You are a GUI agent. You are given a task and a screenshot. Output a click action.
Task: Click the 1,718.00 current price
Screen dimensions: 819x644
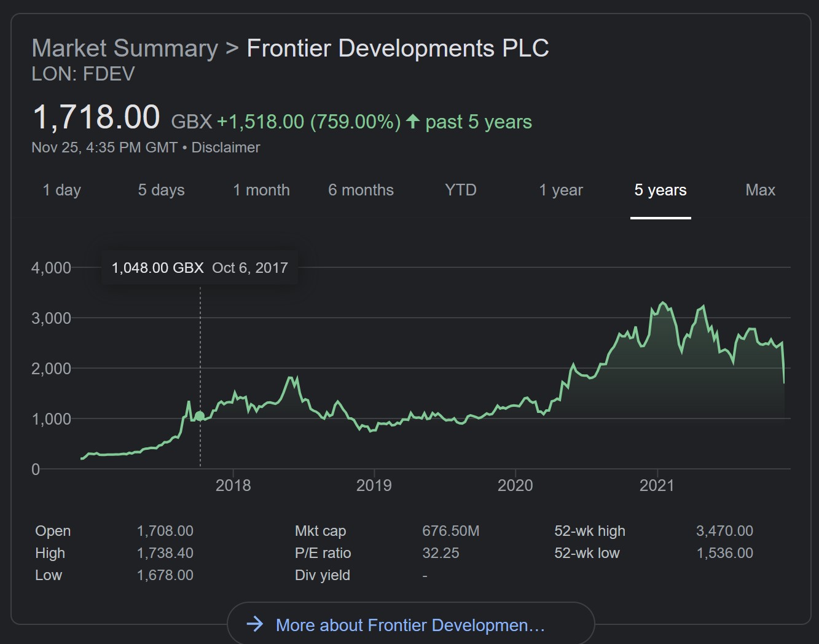(96, 117)
